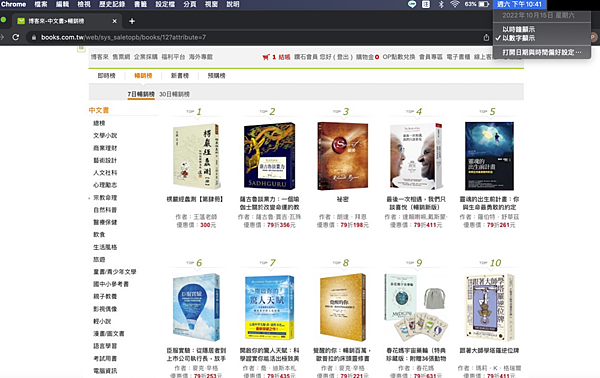This screenshot has width=600, height=378.
Task: Click the LINE chat icon in menu bar
Action: pyautogui.click(x=412, y=4)
